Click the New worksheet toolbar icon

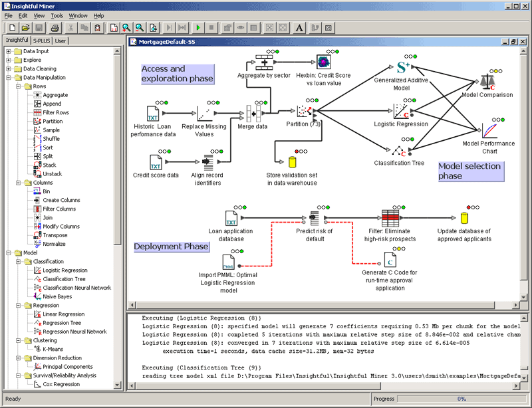[12, 28]
